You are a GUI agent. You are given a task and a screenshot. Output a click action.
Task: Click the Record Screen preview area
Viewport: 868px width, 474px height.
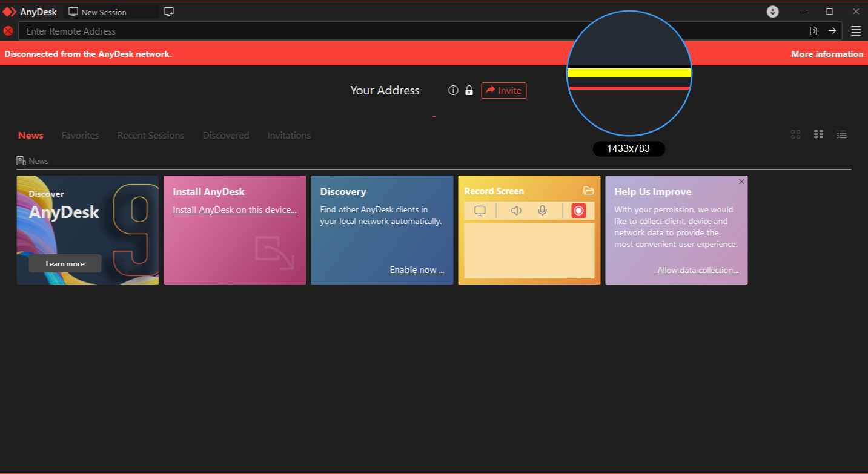coord(529,251)
